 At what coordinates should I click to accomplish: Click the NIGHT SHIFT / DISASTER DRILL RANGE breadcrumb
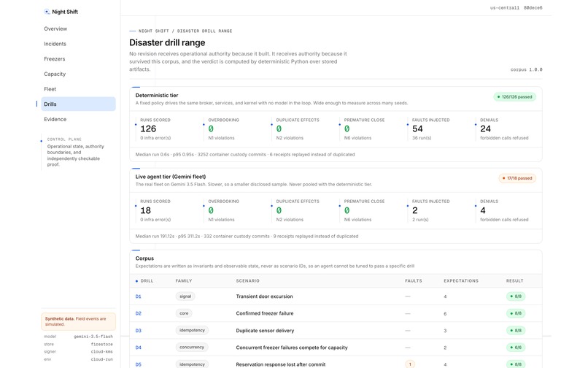pyautogui.click(x=185, y=31)
